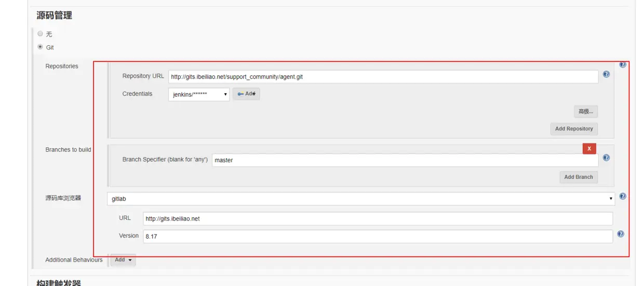Click the Credentials label text
The height and width of the screenshot is (286, 644).
(x=137, y=94)
